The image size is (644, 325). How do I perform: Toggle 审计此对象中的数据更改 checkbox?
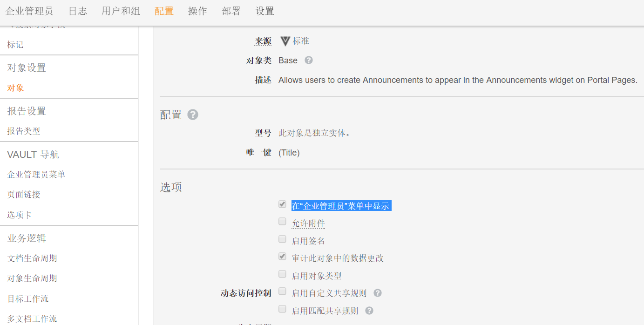pyautogui.click(x=282, y=257)
